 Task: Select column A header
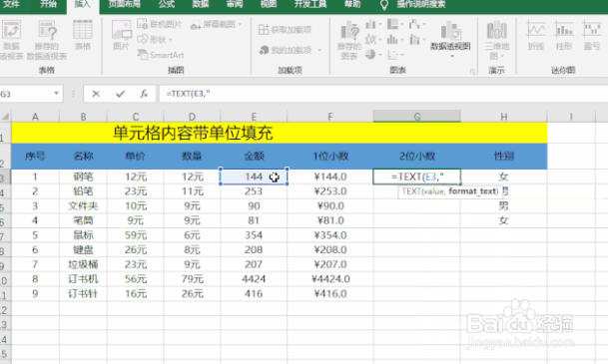tap(35, 117)
